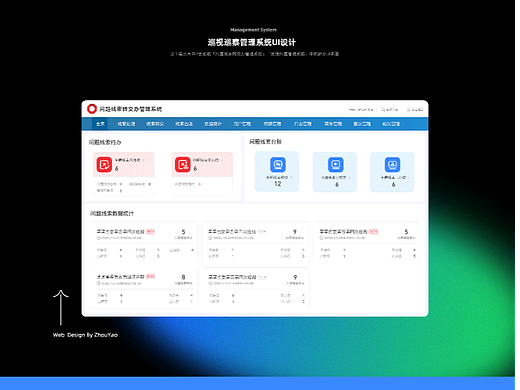Open the 首页 home tab
The width and height of the screenshot is (520, 390).
coord(100,124)
